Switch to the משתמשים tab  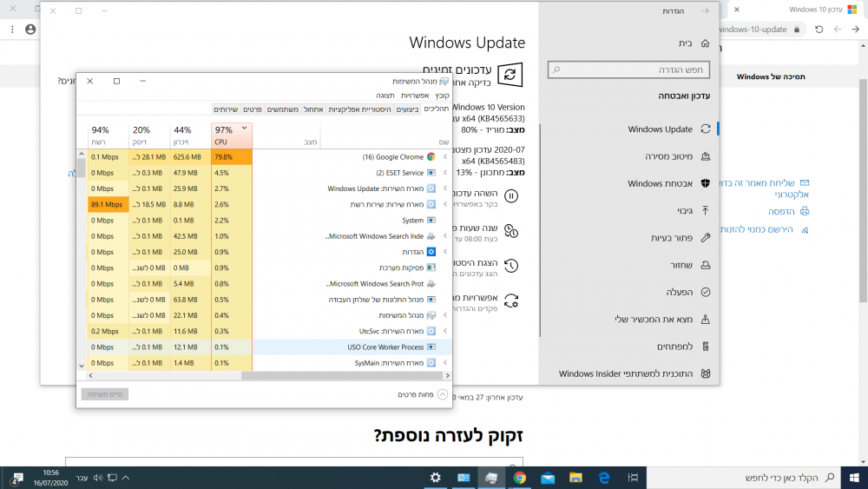tap(283, 109)
